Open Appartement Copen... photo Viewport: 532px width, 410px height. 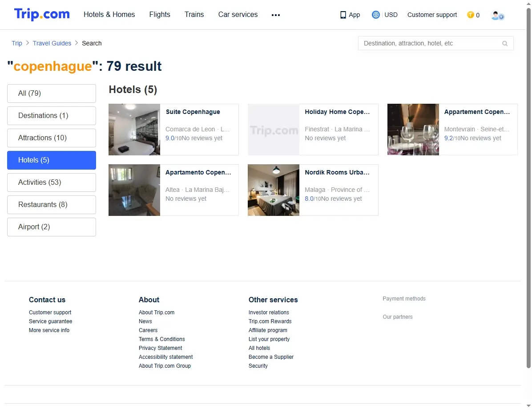[413, 130]
